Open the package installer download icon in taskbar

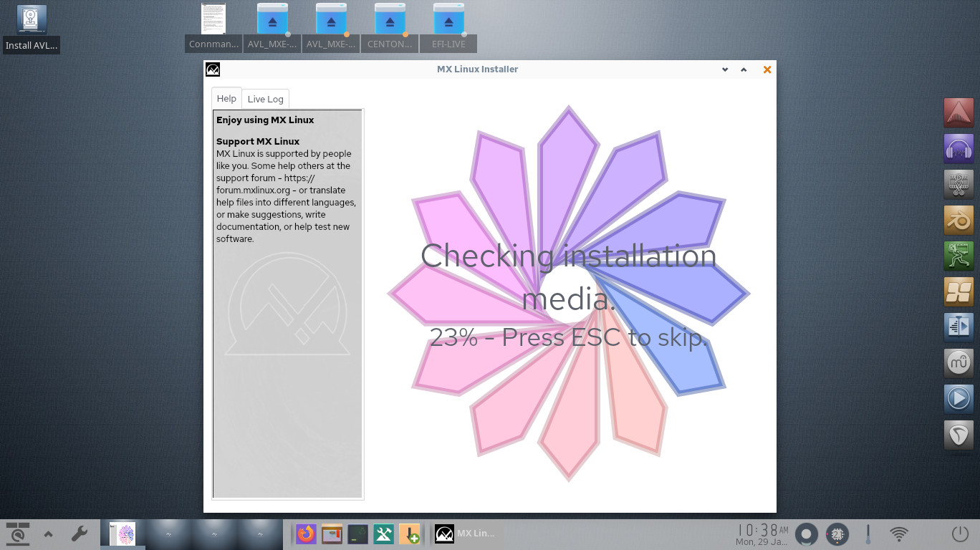click(x=409, y=534)
